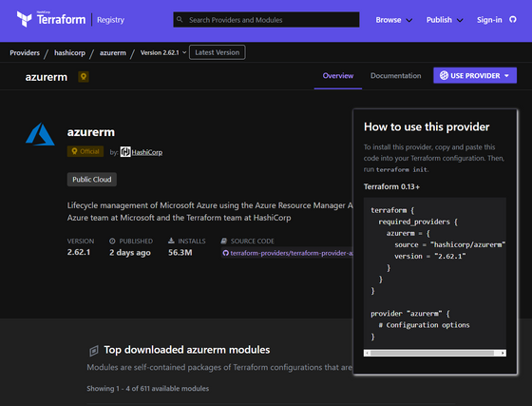The width and height of the screenshot is (532, 406).
Task: Click the globe icon on Use Provider
Action: click(444, 75)
